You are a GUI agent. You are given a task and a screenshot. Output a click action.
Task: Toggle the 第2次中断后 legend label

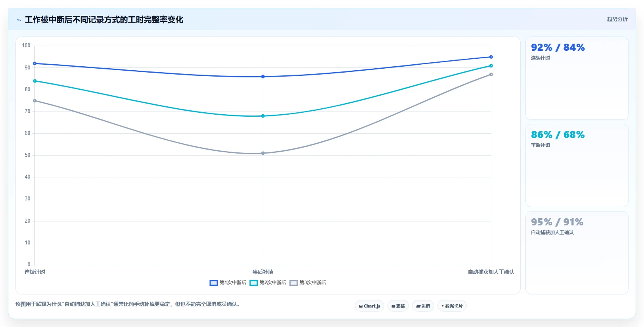[x=273, y=283]
